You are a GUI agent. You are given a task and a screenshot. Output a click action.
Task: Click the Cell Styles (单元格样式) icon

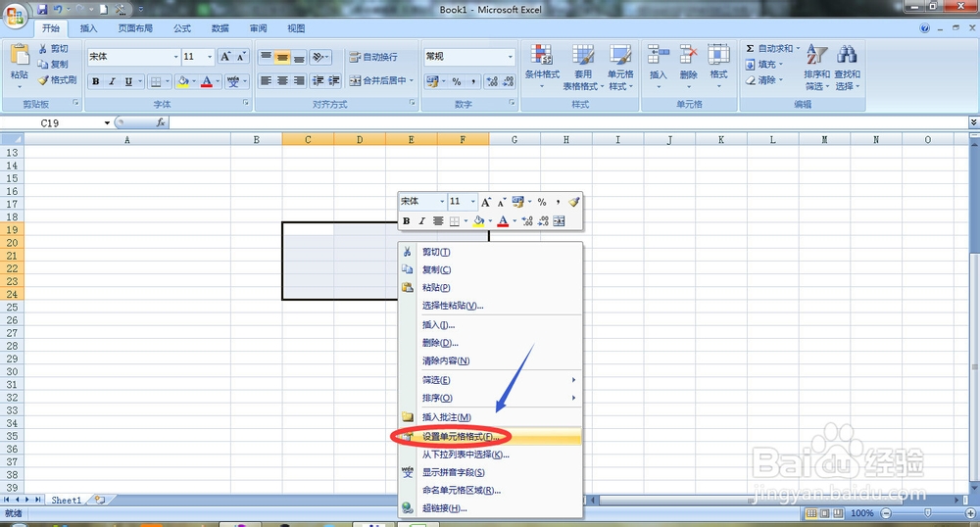coord(620,66)
